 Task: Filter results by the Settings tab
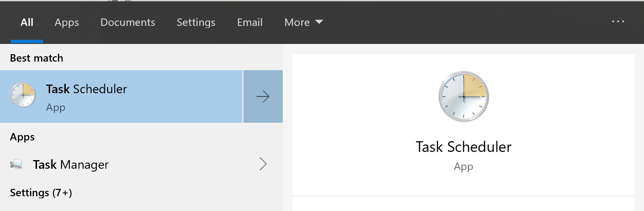click(196, 22)
